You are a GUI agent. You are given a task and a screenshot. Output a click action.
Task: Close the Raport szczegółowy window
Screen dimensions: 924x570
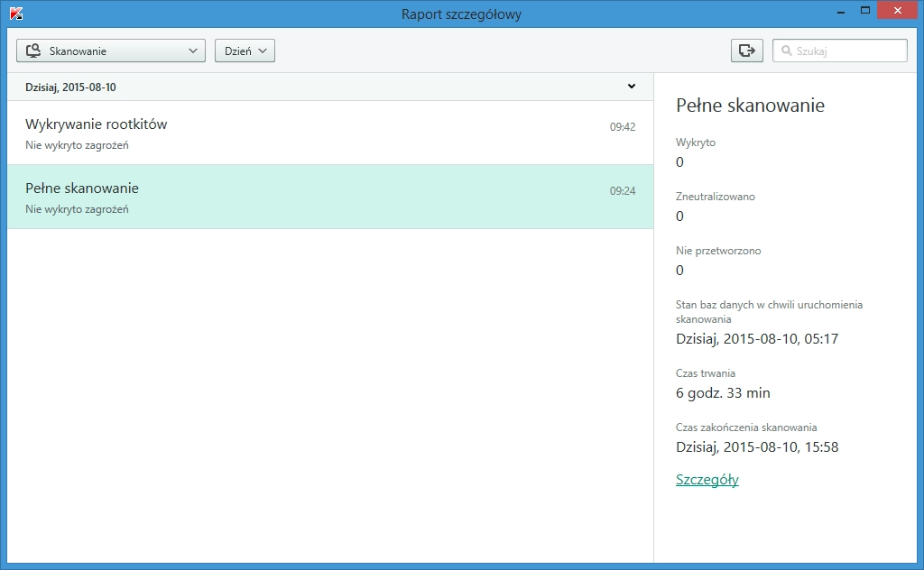[x=898, y=11]
